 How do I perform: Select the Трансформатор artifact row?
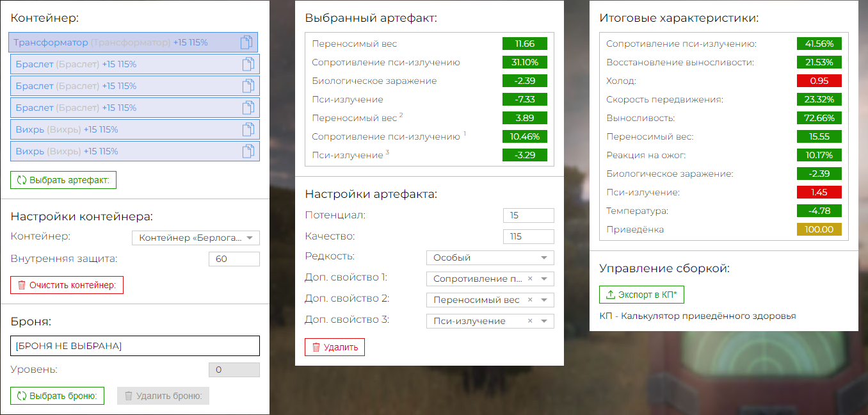click(133, 42)
